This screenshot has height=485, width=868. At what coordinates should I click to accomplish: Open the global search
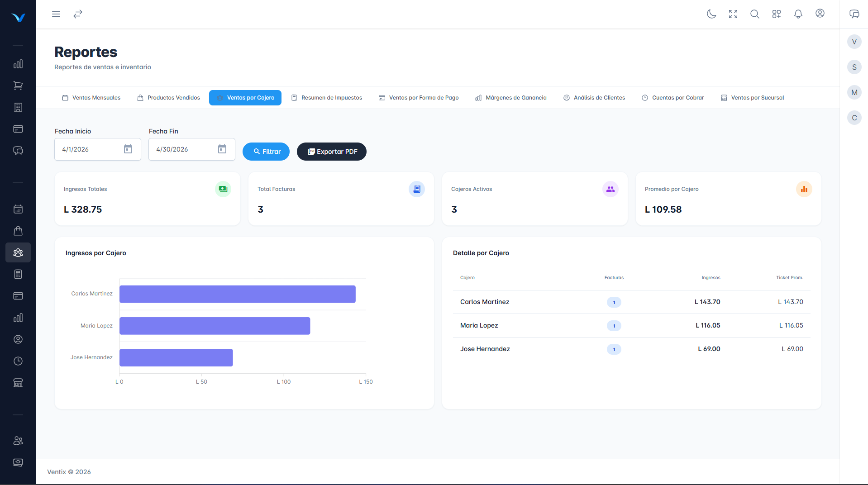[x=754, y=14]
